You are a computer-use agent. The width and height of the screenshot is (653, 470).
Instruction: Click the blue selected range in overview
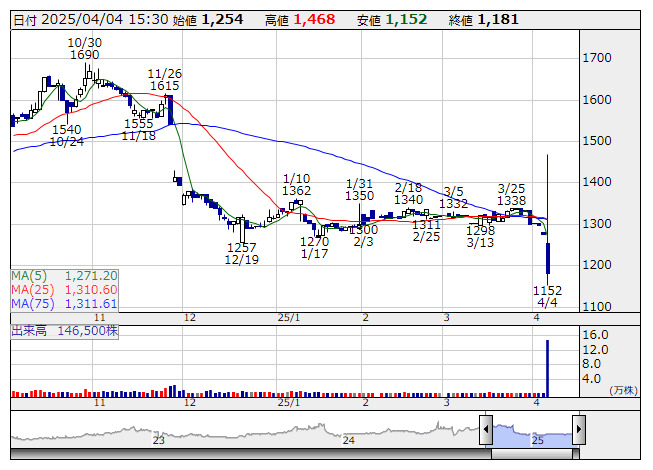[533, 435]
